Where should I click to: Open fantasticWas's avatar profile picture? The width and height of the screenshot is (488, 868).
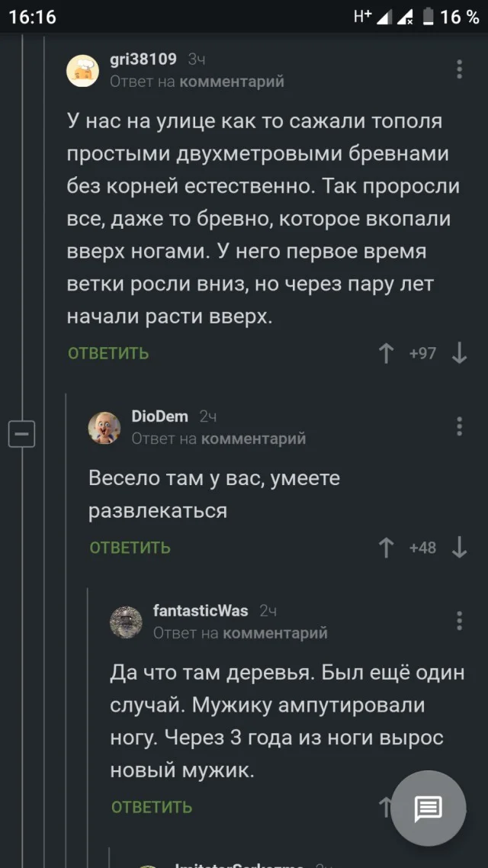tap(127, 622)
